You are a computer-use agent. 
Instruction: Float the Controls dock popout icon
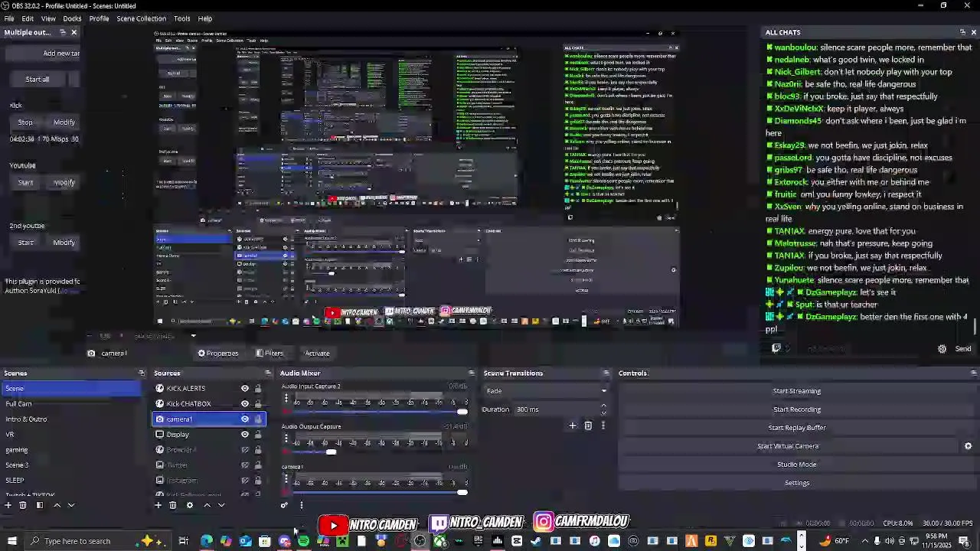tap(973, 373)
